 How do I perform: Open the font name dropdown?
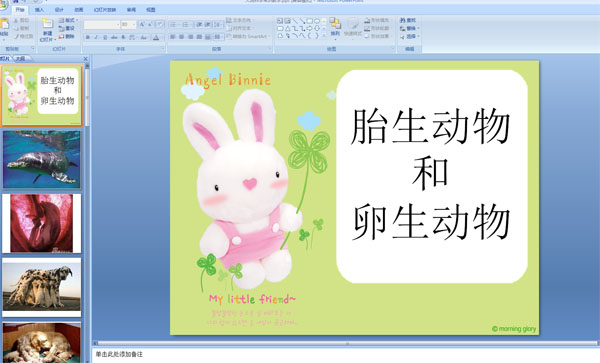point(102,24)
